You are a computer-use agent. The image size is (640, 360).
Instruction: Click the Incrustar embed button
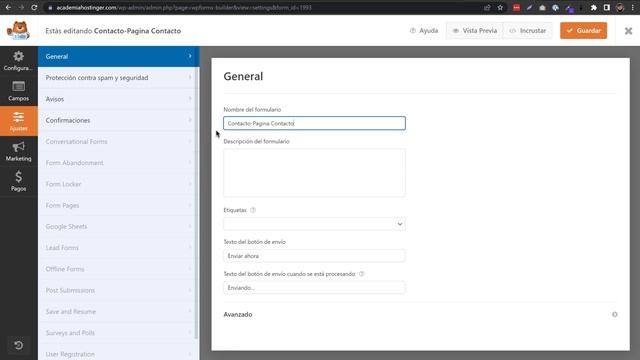pyautogui.click(x=528, y=31)
